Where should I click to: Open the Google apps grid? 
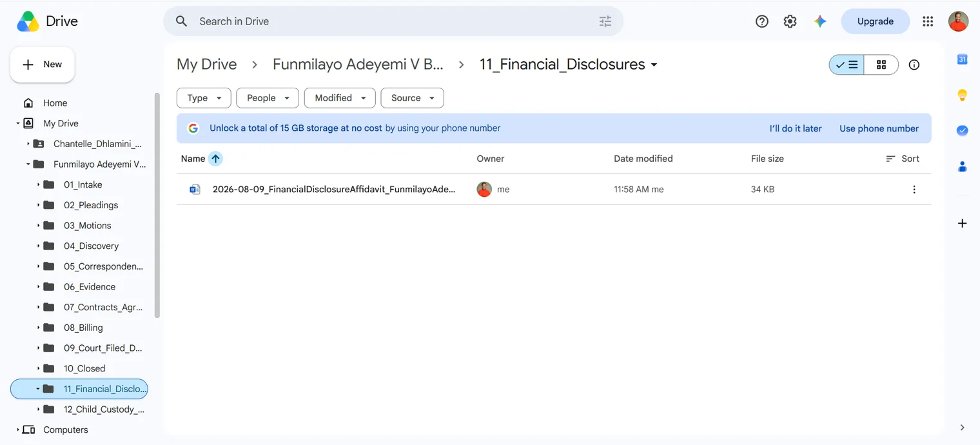(928, 21)
